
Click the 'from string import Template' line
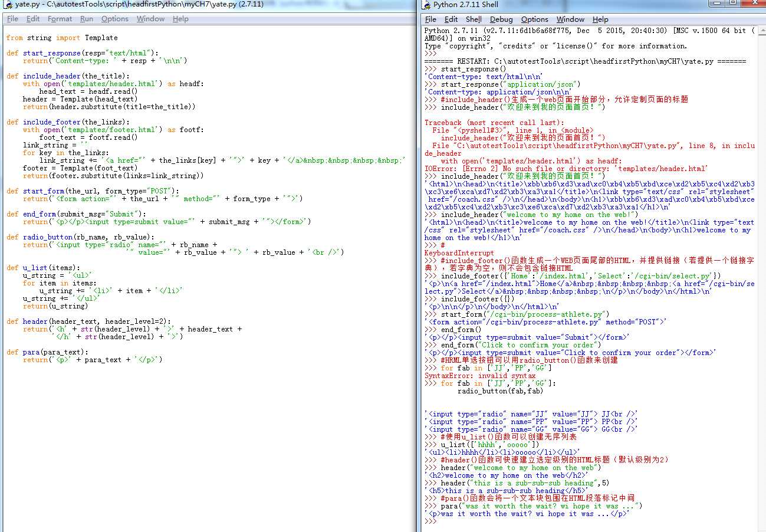pyautogui.click(x=62, y=38)
